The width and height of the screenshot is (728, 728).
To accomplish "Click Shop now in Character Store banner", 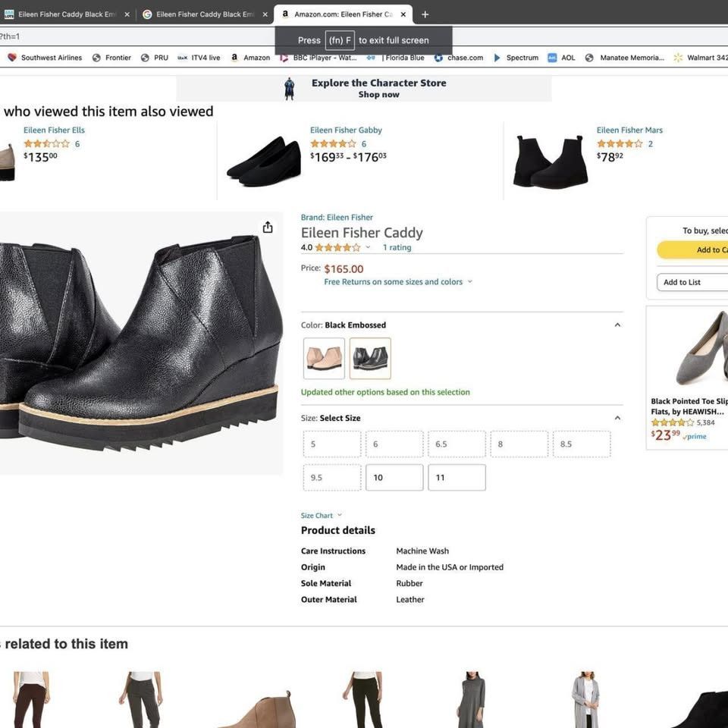I will click(378, 94).
